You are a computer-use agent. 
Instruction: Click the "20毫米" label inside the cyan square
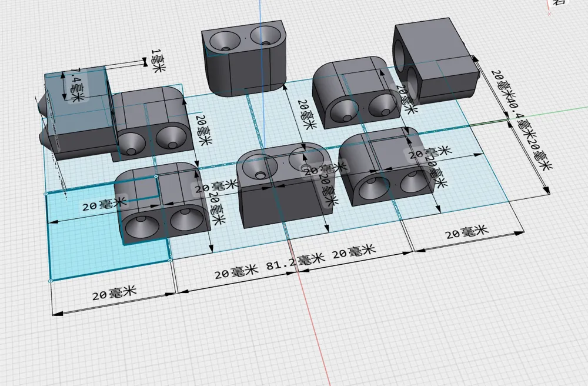coord(105,204)
